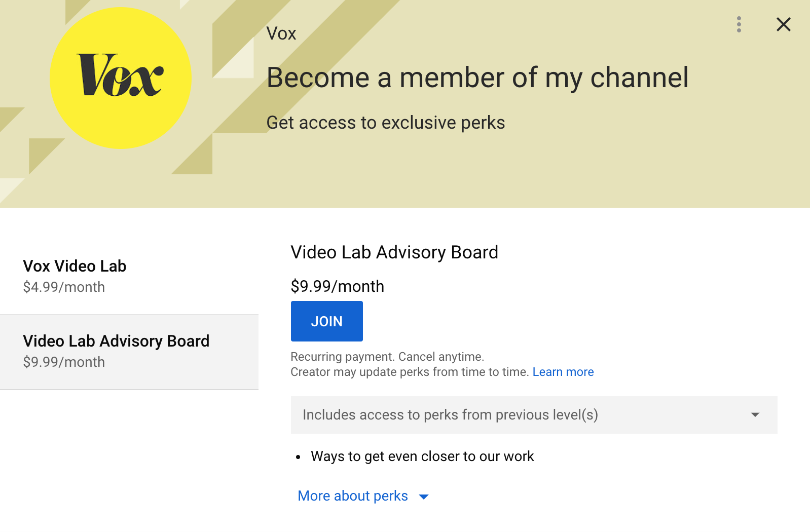Select the Video Lab Advisory Board tier

click(x=129, y=352)
